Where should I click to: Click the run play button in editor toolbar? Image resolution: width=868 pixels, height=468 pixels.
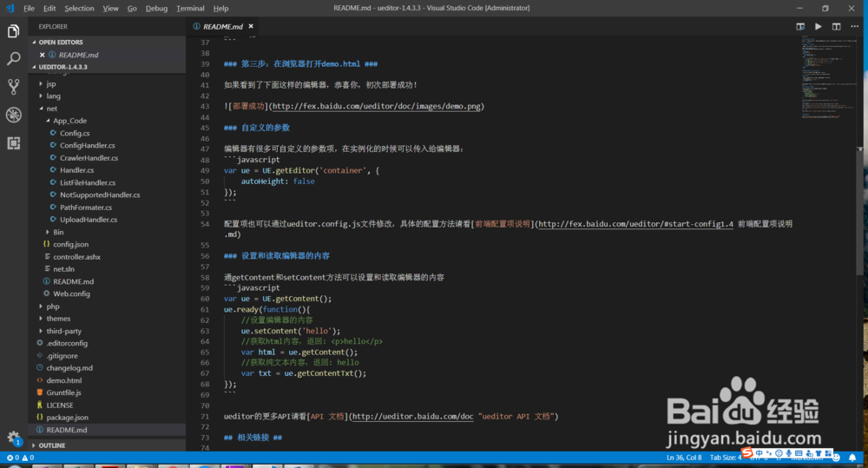pos(819,27)
